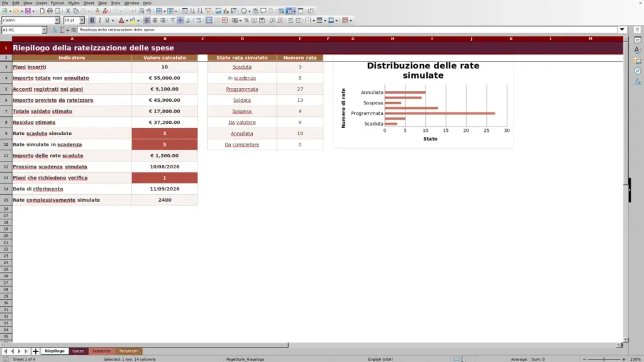Insert an image from the toolbar
The image size is (644, 362).
(218, 11)
